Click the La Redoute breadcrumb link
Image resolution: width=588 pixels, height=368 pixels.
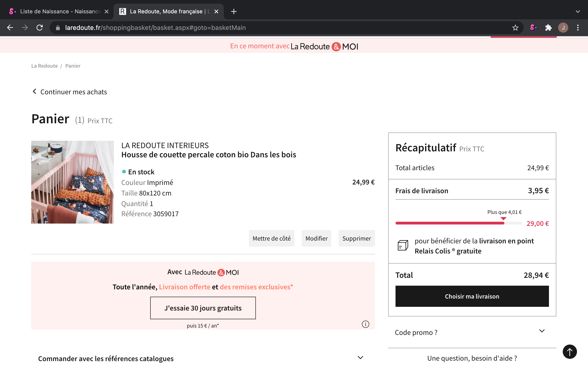(x=45, y=66)
